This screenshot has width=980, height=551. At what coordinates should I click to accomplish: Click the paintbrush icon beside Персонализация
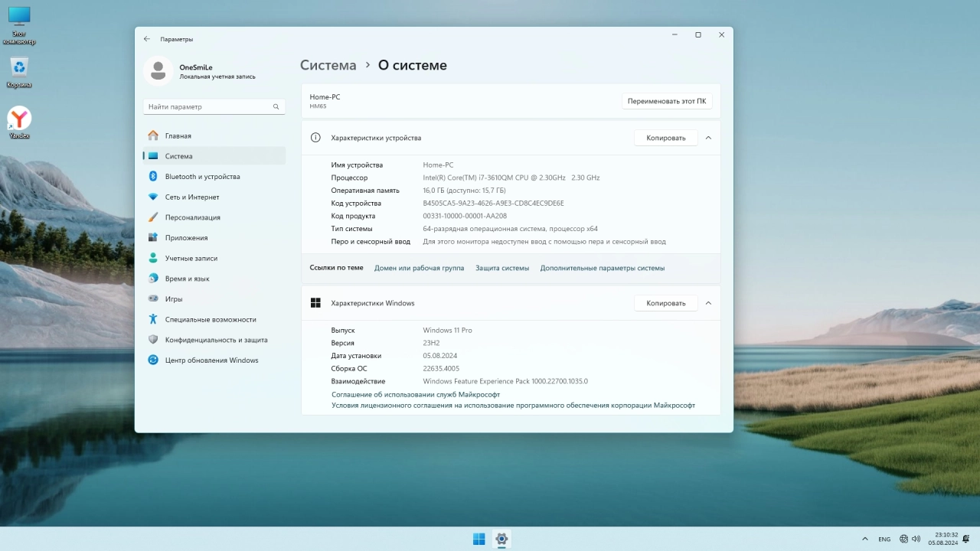[153, 217]
